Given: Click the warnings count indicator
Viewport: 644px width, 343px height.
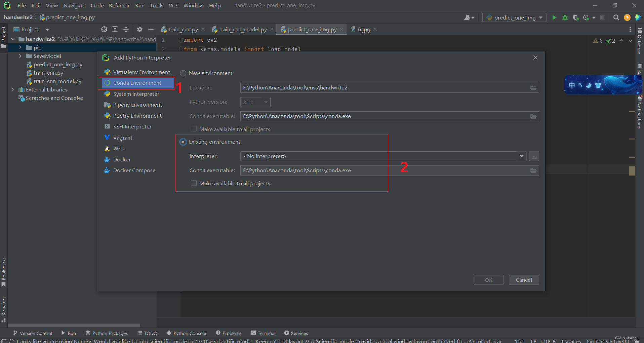Looking at the screenshot, I should [598, 41].
